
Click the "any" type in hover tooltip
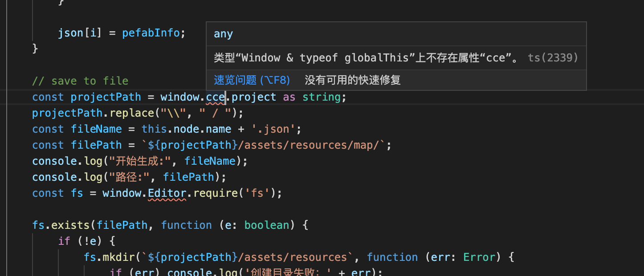click(223, 34)
